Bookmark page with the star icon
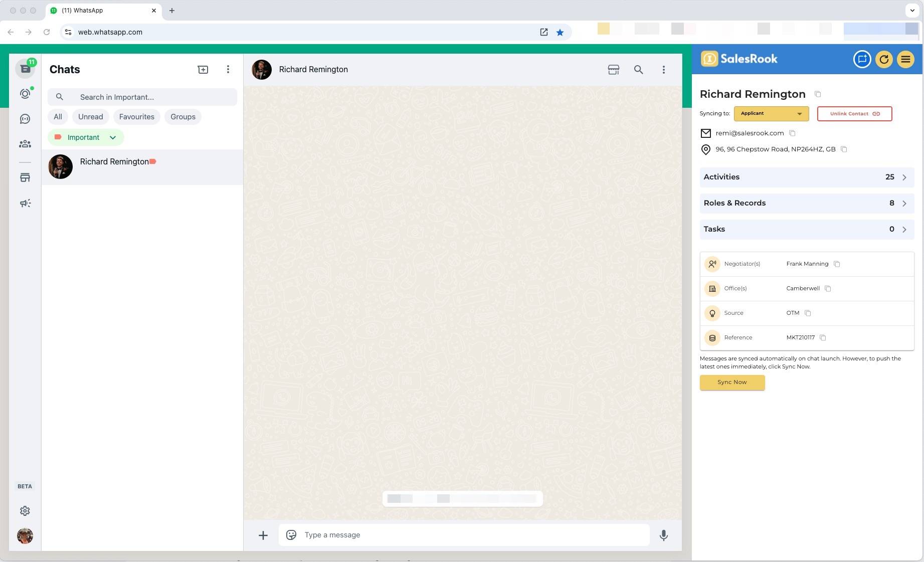Screen dimensions: 924x562 [x=560, y=33]
